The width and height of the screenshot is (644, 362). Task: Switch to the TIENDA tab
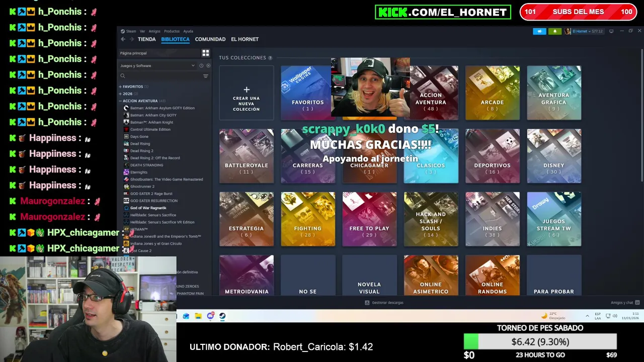(146, 39)
